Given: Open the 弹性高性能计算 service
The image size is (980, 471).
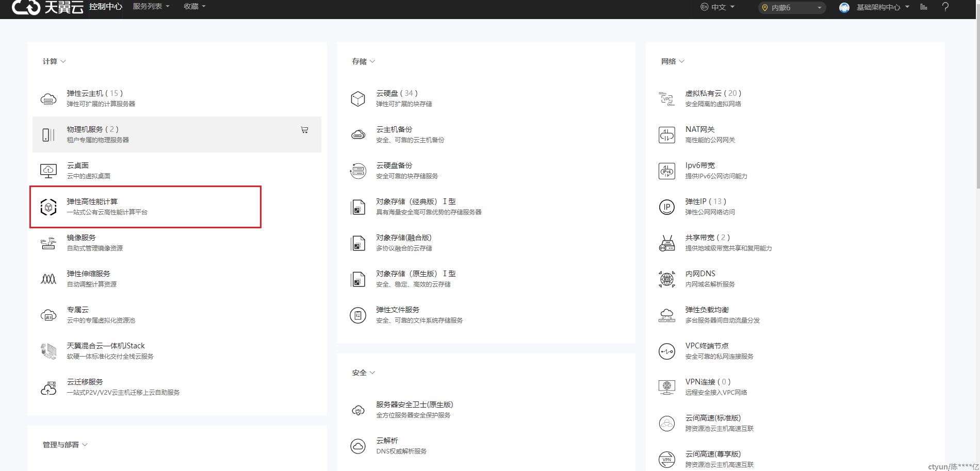Looking at the screenshot, I should (x=92, y=201).
